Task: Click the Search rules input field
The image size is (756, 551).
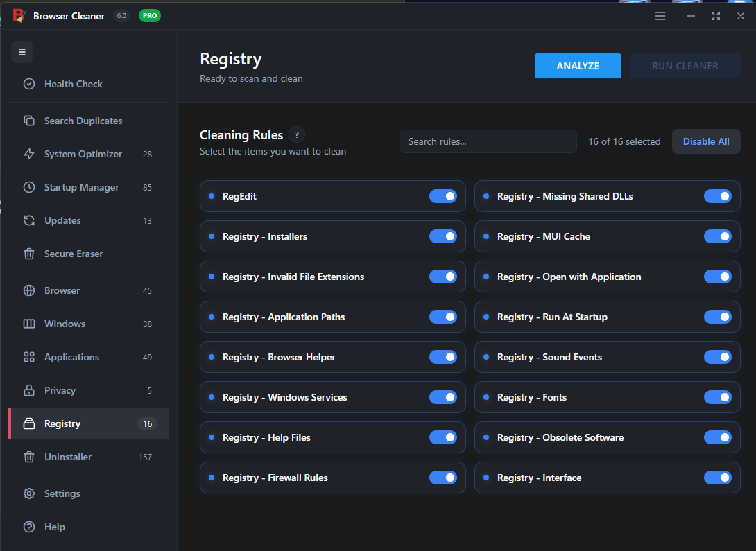Action: click(488, 141)
